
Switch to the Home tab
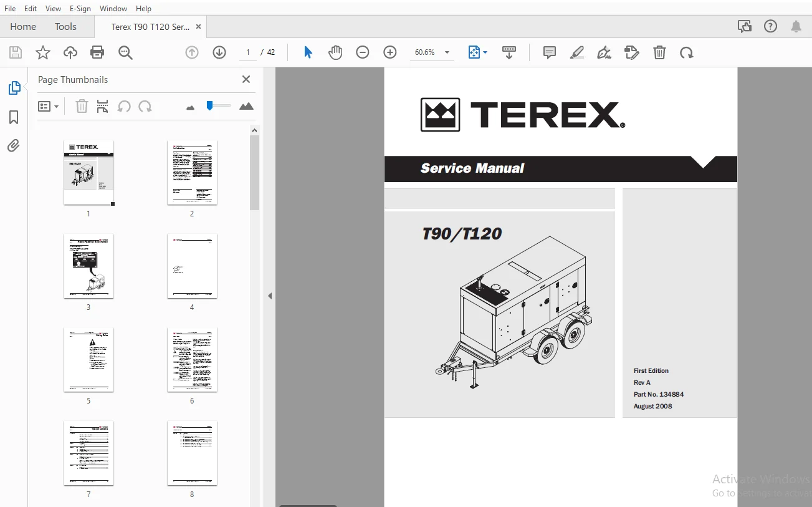pyautogui.click(x=23, y=27)
